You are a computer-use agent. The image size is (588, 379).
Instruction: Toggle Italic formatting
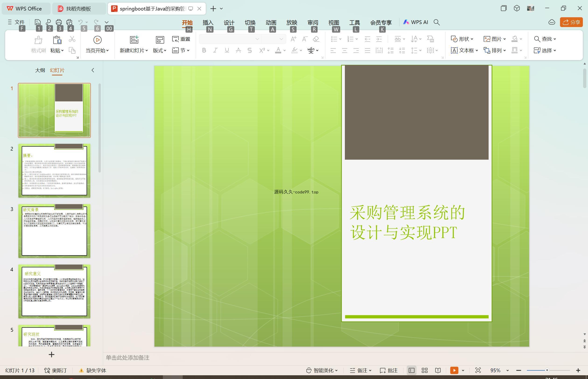pyautogui.click(x=215, y=50)
